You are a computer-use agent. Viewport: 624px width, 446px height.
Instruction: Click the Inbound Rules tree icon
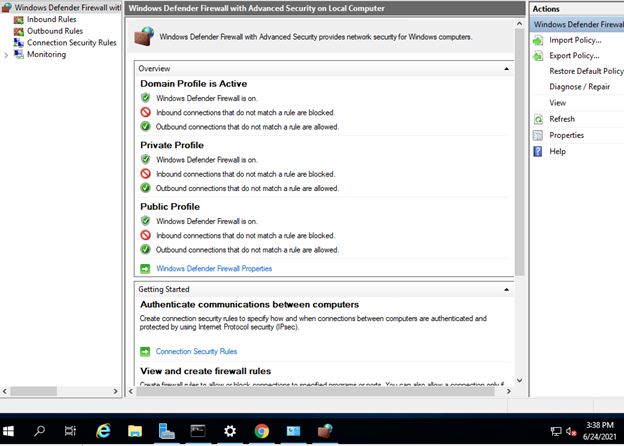19,19
